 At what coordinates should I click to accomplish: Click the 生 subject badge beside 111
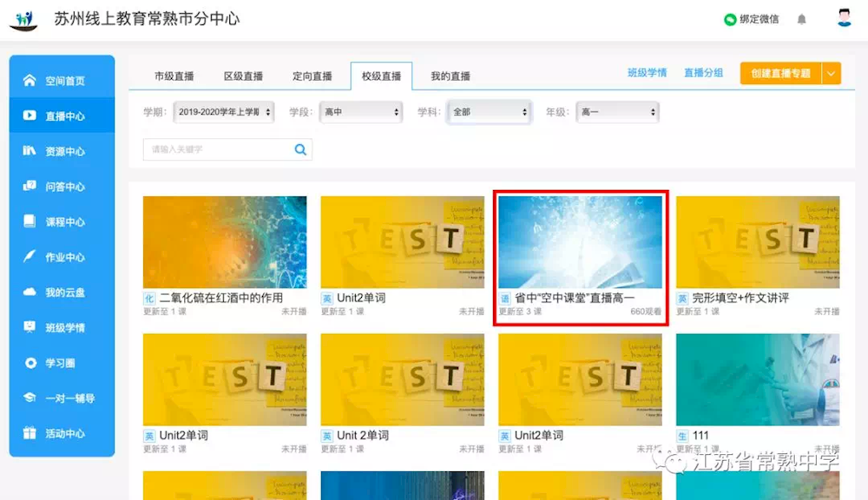click(682, 436)
